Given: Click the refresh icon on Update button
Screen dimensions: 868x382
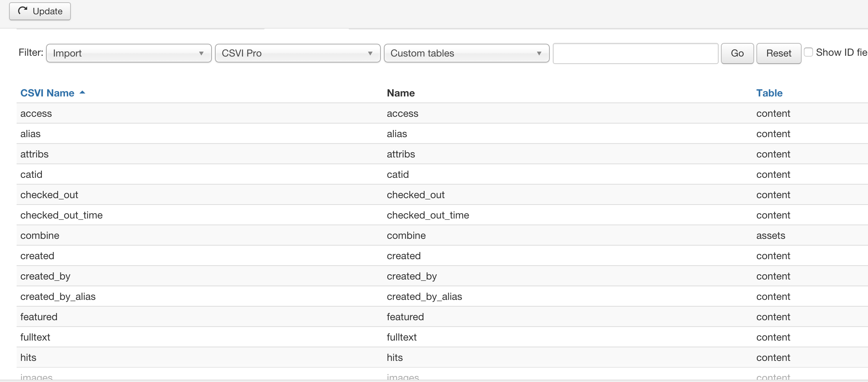Looking at the screenshot, I should [x=22, y=11].
